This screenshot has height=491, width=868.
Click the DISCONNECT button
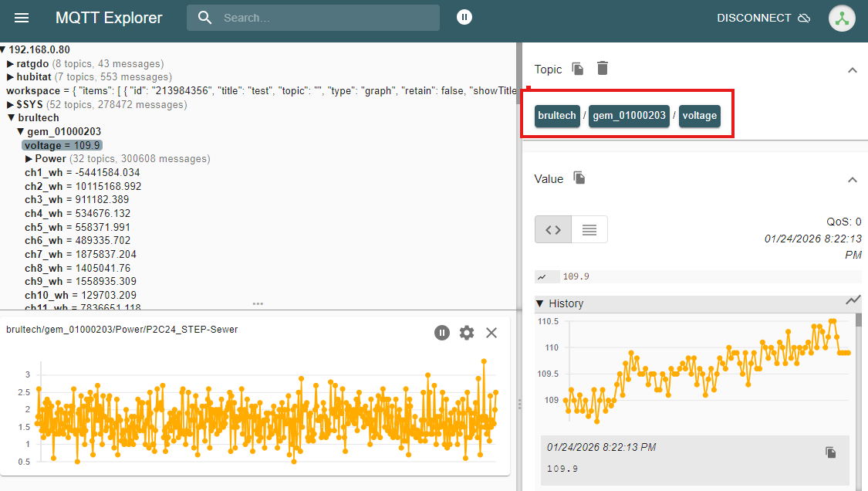coord(762,18)
